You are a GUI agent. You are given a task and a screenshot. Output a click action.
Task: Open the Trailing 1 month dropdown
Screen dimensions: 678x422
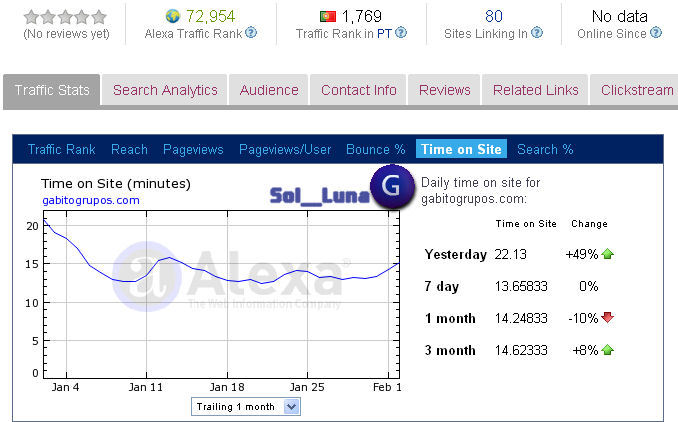[x=246, y=406]
